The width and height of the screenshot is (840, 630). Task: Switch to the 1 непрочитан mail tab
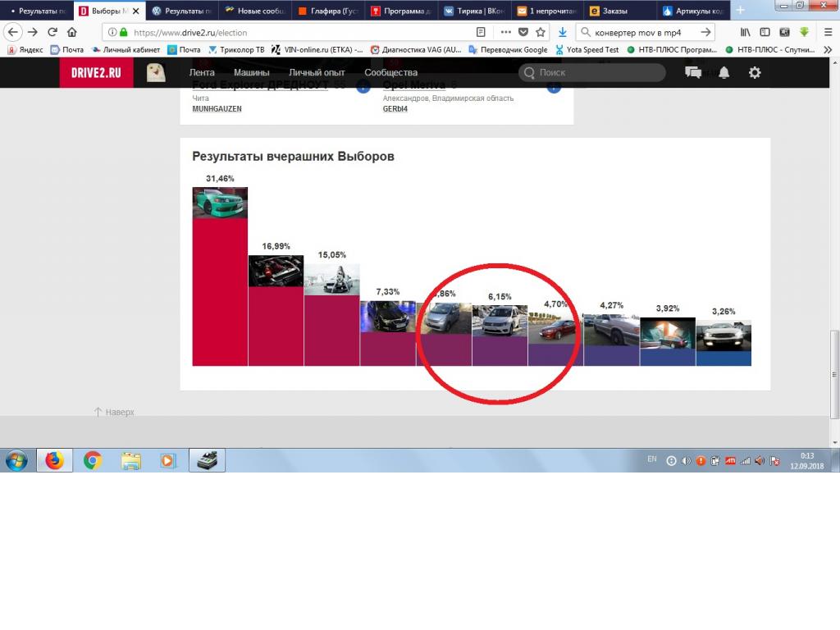546,11
